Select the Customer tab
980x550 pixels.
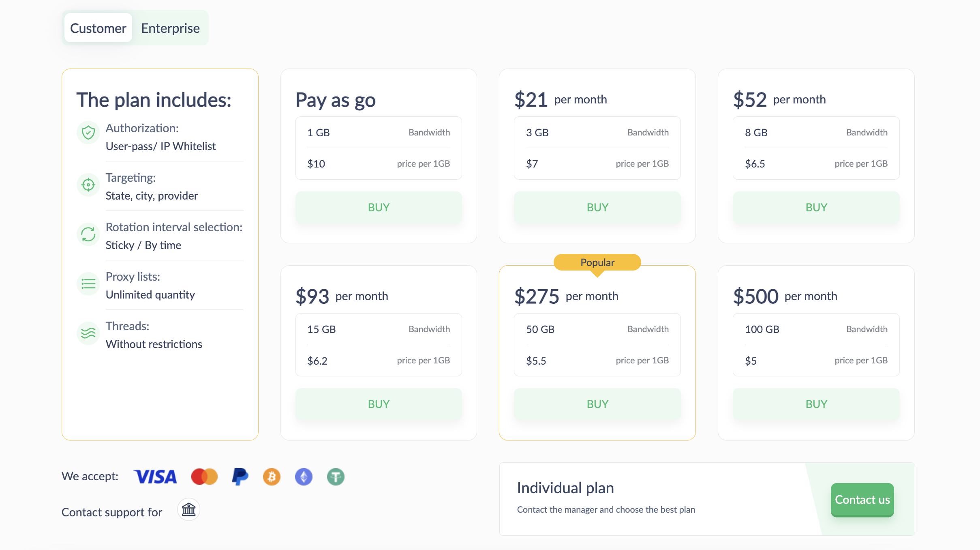(x=98, y=28)
